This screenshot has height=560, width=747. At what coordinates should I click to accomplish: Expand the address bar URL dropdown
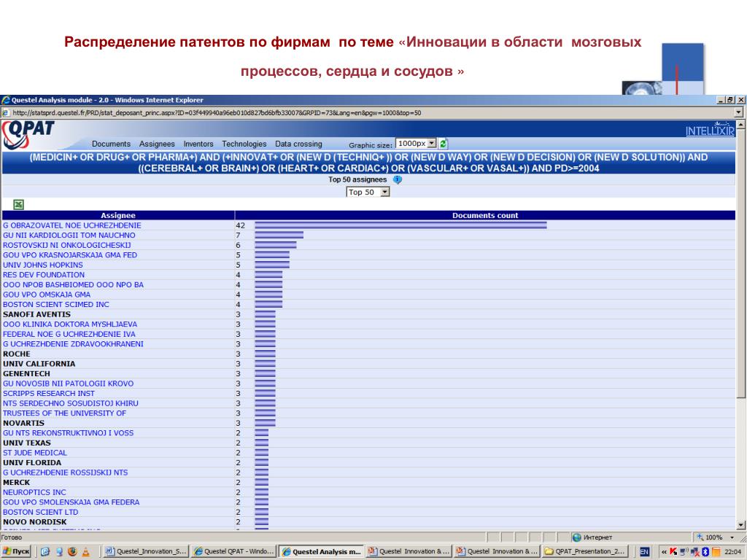point(738,113)
